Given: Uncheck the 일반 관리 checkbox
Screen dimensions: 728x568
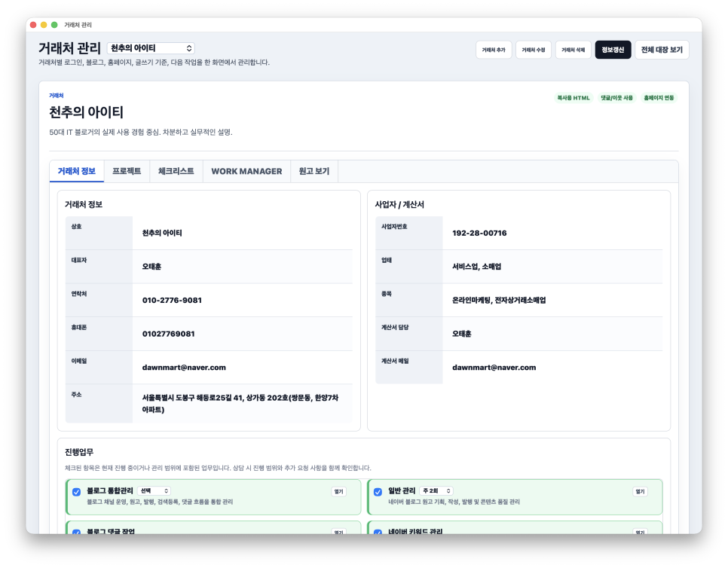Looking at the screenshot, I should tap(378, 492).
